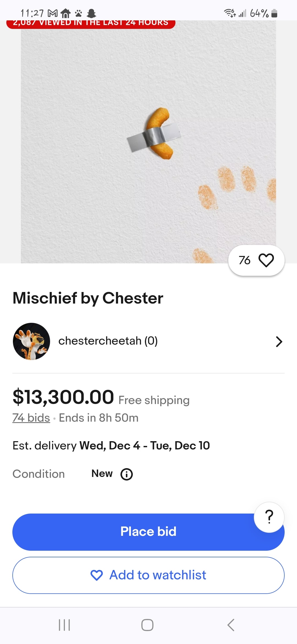Tap the battery indicator in status bar
Screen dimensions: 297x644
point(274,13)
